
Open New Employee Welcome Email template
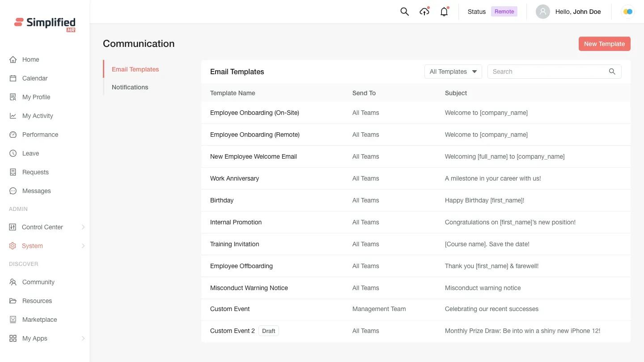pyautogui.click(x=254, y=156)
